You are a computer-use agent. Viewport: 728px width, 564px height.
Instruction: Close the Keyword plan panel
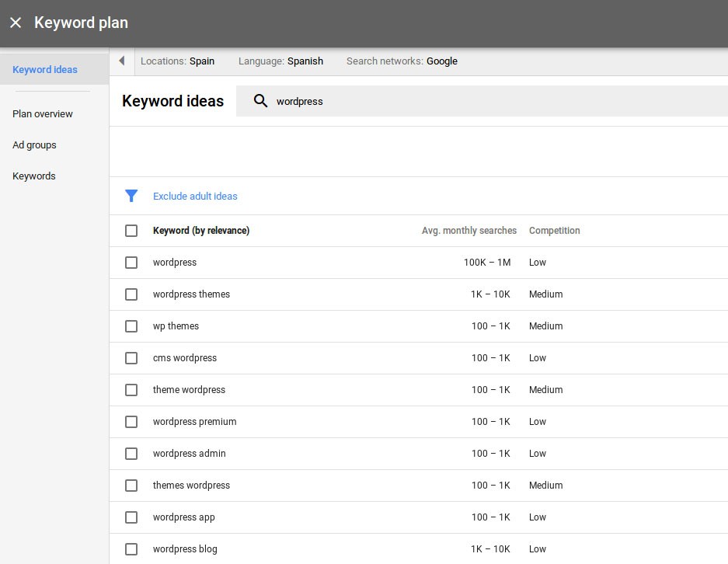click(16, 23)
